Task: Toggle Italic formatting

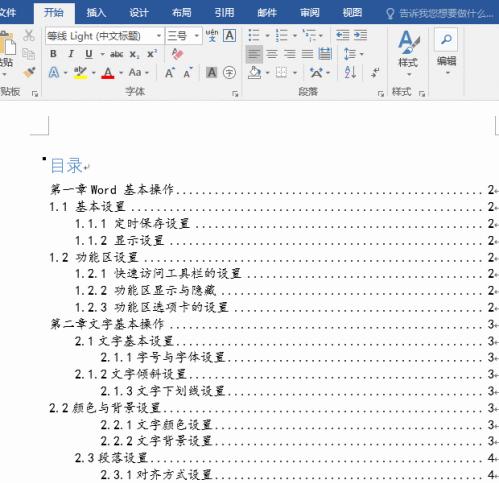Action: 71,54
